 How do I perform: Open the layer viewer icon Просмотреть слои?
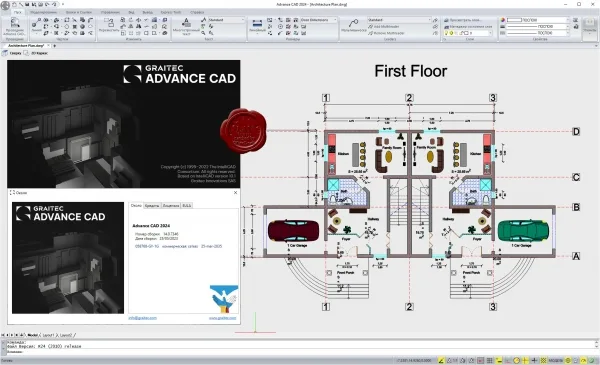[446, 20]
